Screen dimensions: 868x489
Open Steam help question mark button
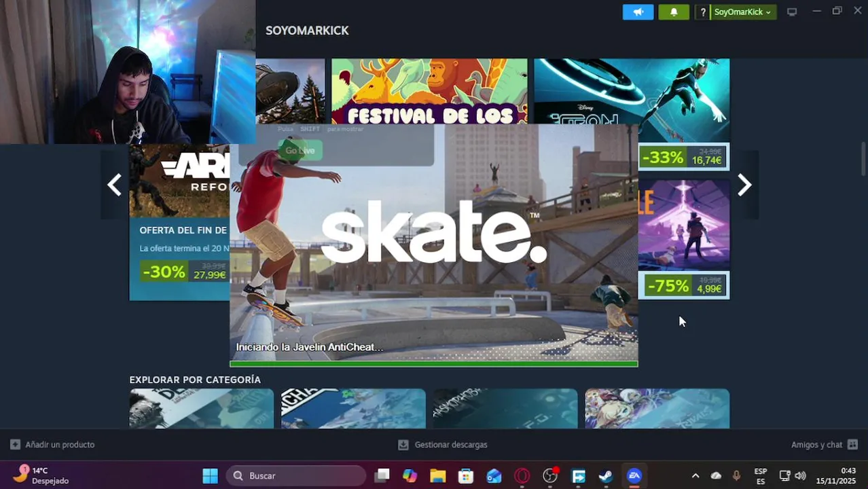(703, 12)
